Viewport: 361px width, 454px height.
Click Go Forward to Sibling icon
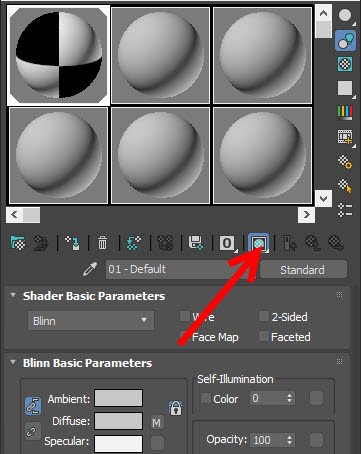pos(335,243)
